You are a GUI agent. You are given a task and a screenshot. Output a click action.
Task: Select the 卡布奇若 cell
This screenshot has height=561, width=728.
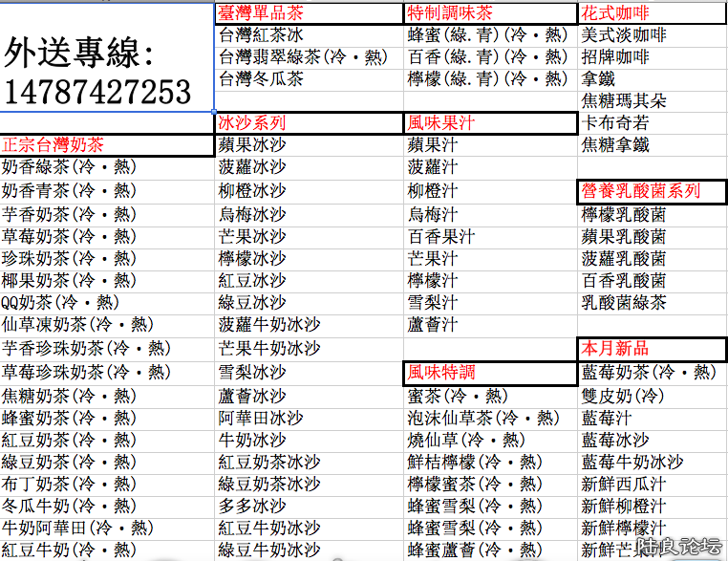click(x=616, y=123)
